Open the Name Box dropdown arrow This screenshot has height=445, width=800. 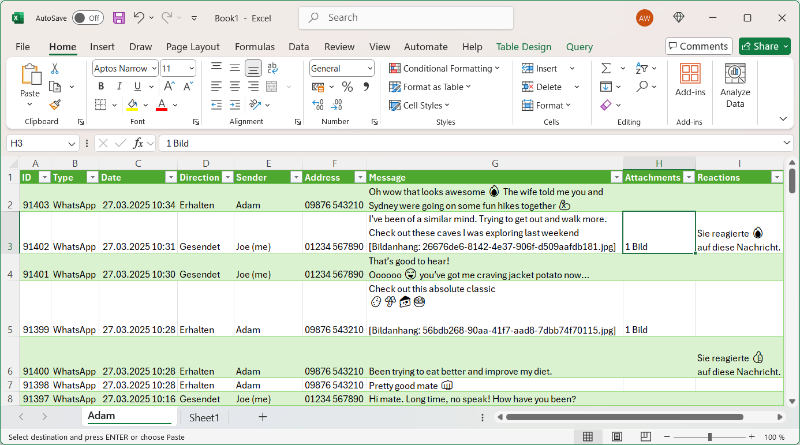[71, 144]
